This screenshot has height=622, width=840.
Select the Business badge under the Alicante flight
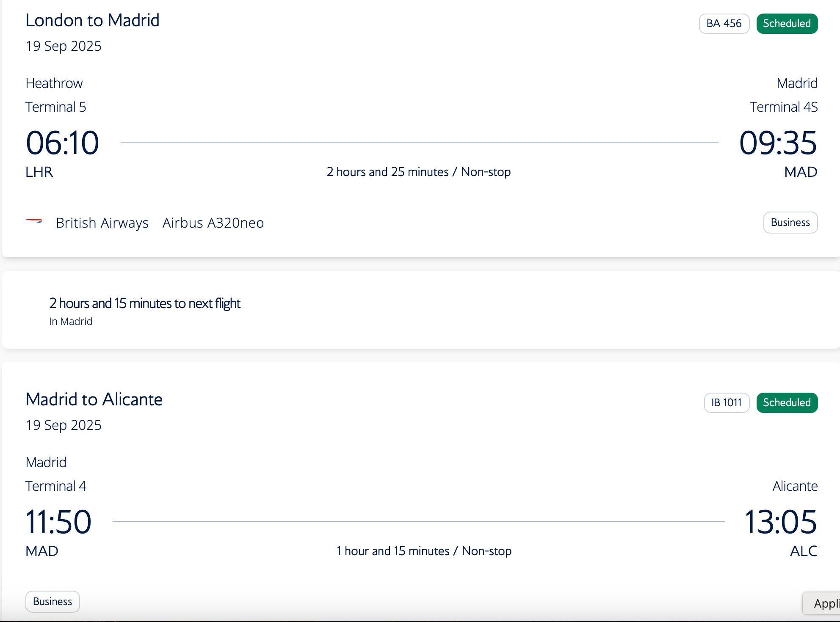[52, 601]
